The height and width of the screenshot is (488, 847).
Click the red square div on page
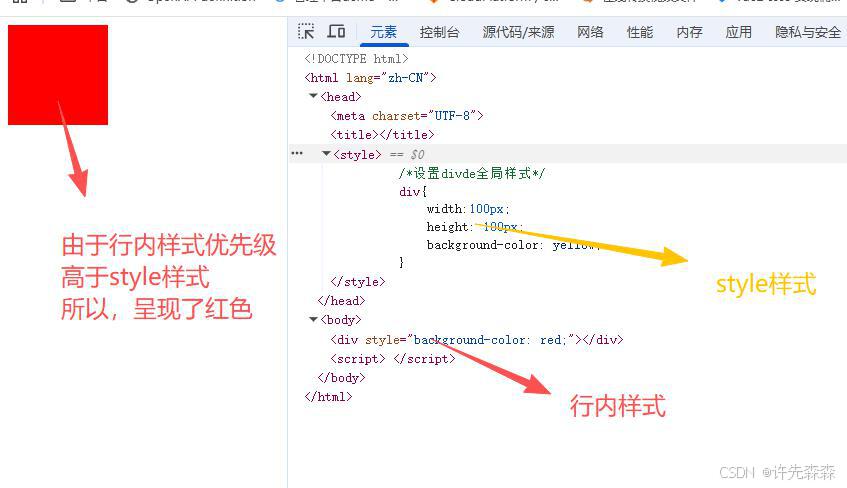tap(58, 75)
